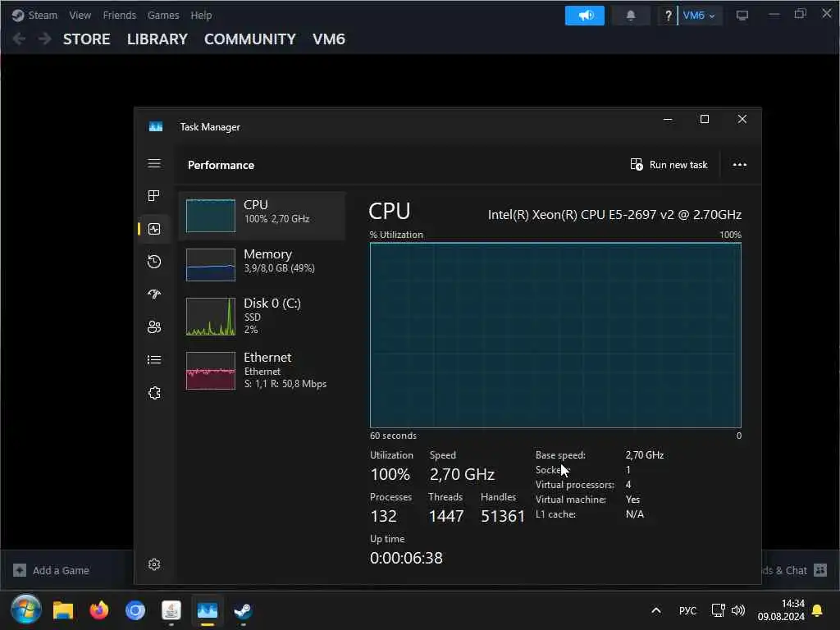Viewport: 840px width, 630px height.
Task: Click the Threads count 1447
Action: 445,516
